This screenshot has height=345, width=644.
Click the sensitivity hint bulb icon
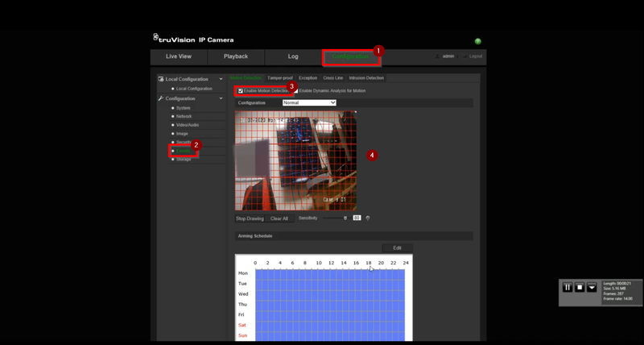coord(368,218)
